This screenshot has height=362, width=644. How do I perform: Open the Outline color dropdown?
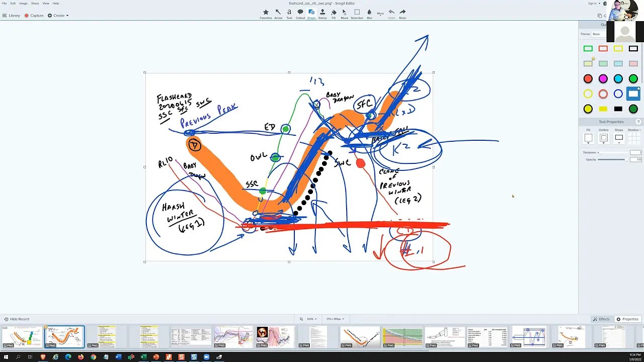pyautogui.click(x=604, y=138)
